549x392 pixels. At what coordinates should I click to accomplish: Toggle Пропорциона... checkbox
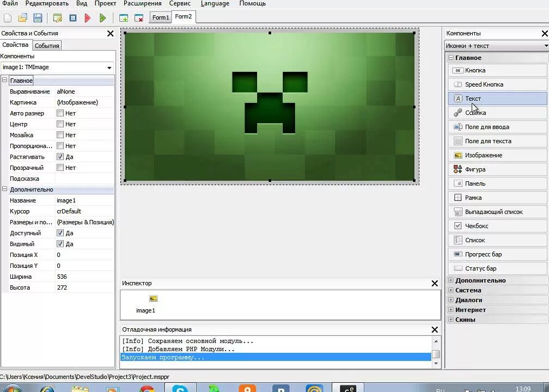pos(60,145)
